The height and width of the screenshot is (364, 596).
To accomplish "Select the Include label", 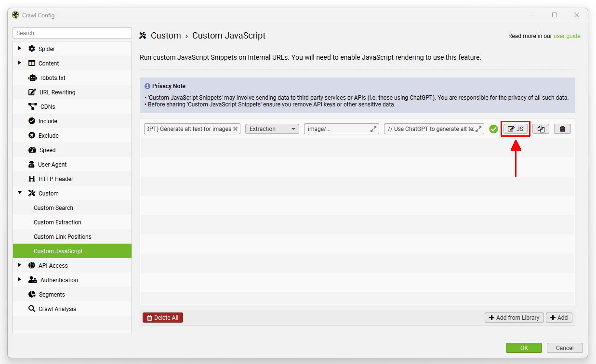I will pos(48,121).
